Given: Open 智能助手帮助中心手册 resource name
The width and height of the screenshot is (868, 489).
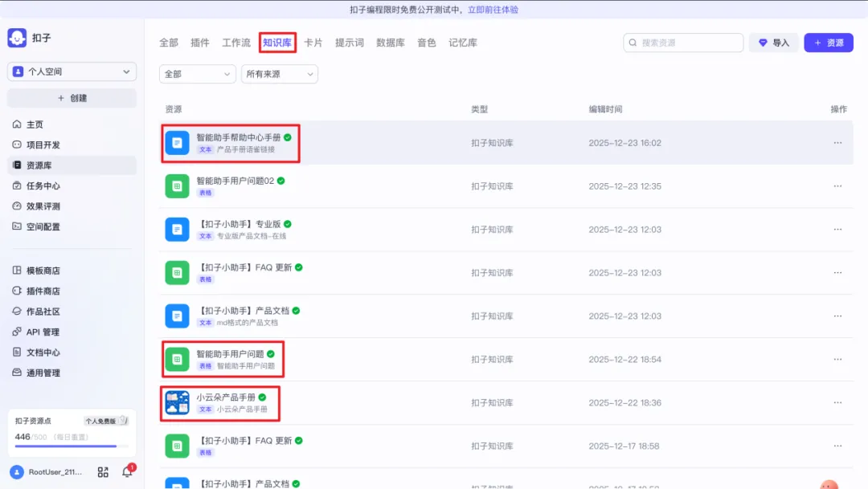Looking at the screenshot, I should click(x=239, y=137).
